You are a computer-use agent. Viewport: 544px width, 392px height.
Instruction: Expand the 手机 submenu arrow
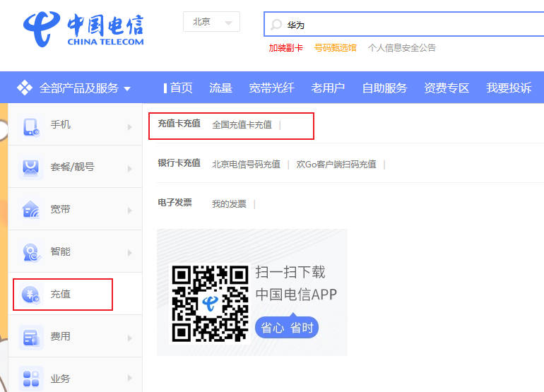pos(130,127)
